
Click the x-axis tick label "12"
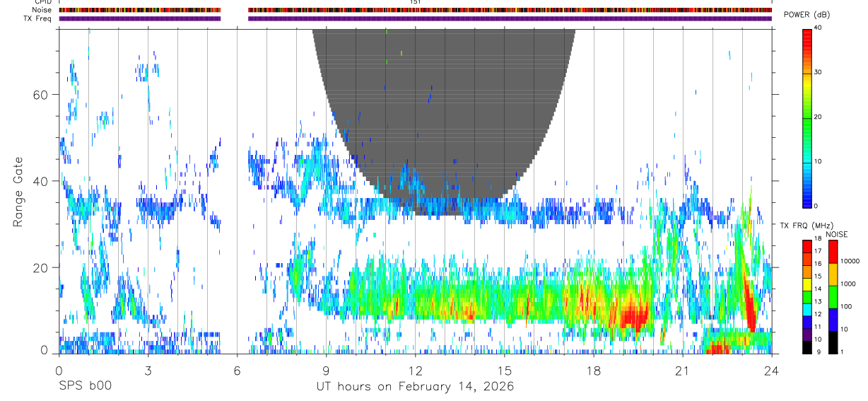coord(415,371)
